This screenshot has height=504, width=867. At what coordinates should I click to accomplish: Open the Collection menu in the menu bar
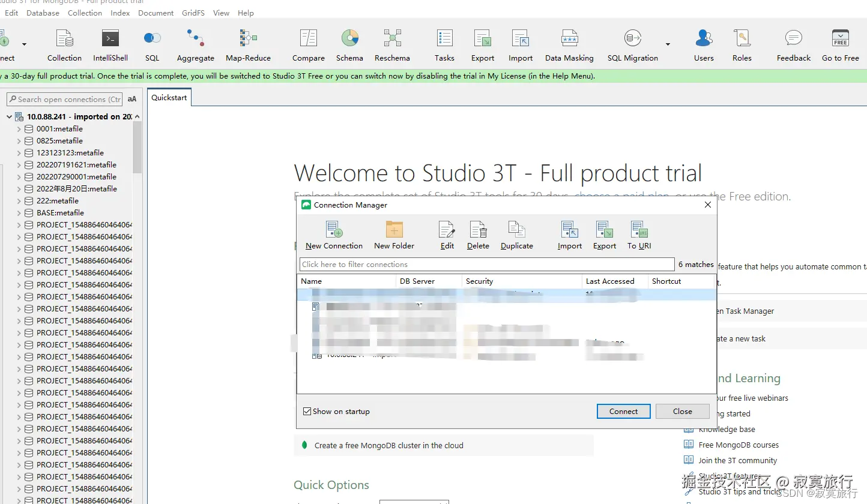pos(85,13)
